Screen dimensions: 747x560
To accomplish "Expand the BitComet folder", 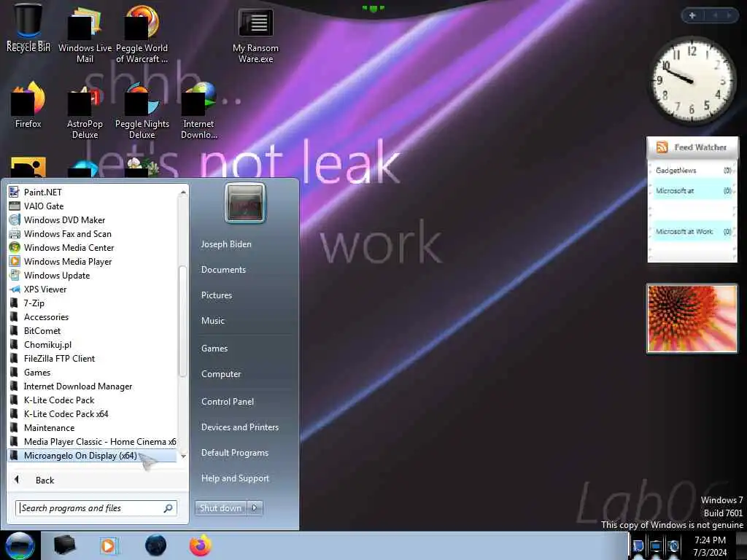I will pos(93,330).
